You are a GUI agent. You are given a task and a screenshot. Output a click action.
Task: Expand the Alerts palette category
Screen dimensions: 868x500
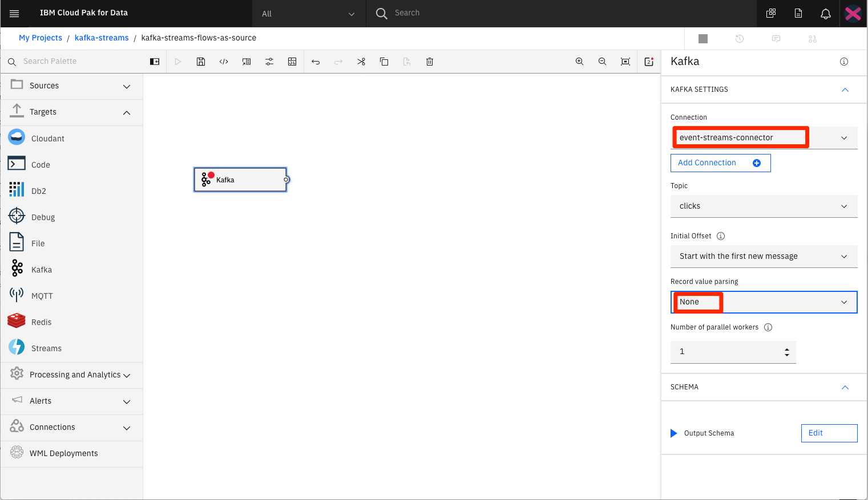[72, 401]
